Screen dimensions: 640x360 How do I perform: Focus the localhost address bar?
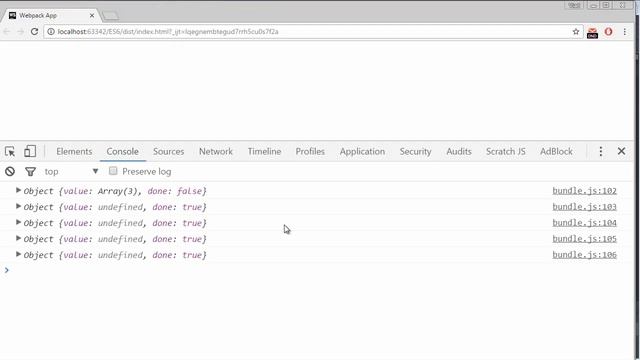point(312,31)
